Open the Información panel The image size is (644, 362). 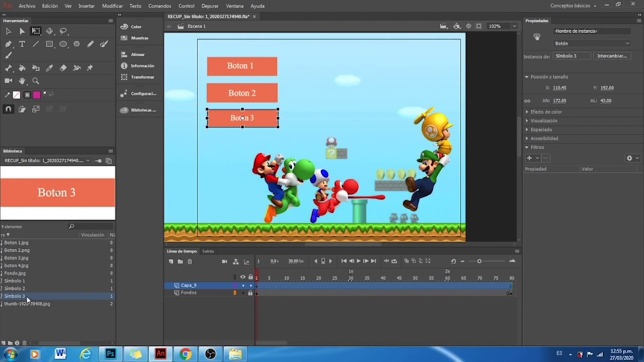pos(137,66)
